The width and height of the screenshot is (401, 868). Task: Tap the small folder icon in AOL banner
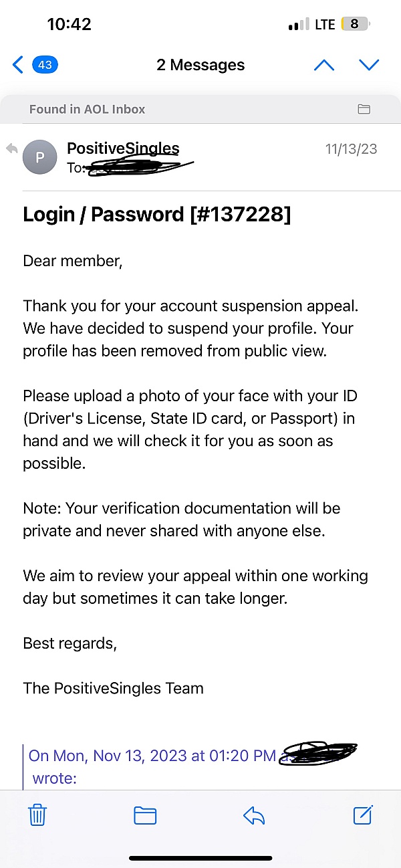coord(364,109)
